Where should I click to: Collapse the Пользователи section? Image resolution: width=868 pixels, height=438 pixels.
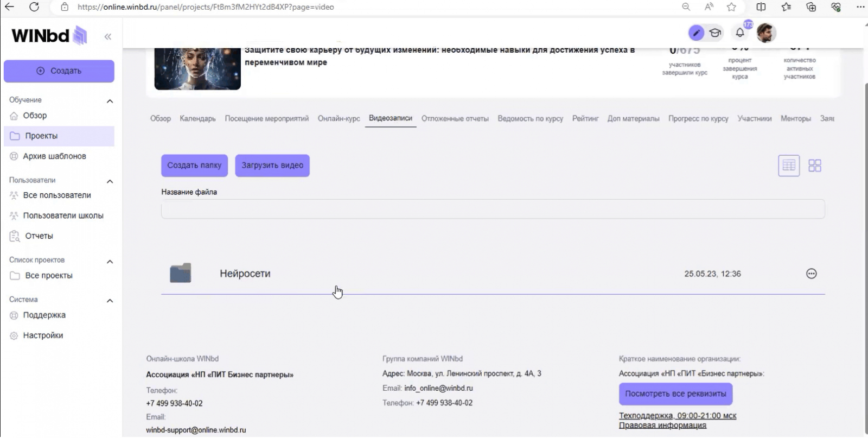pyautogui.click(x=110, y=181)
